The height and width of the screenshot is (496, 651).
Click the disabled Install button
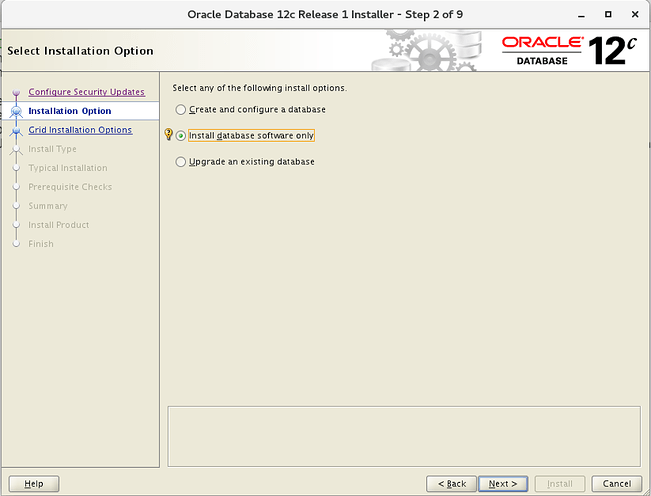point(560,484)
